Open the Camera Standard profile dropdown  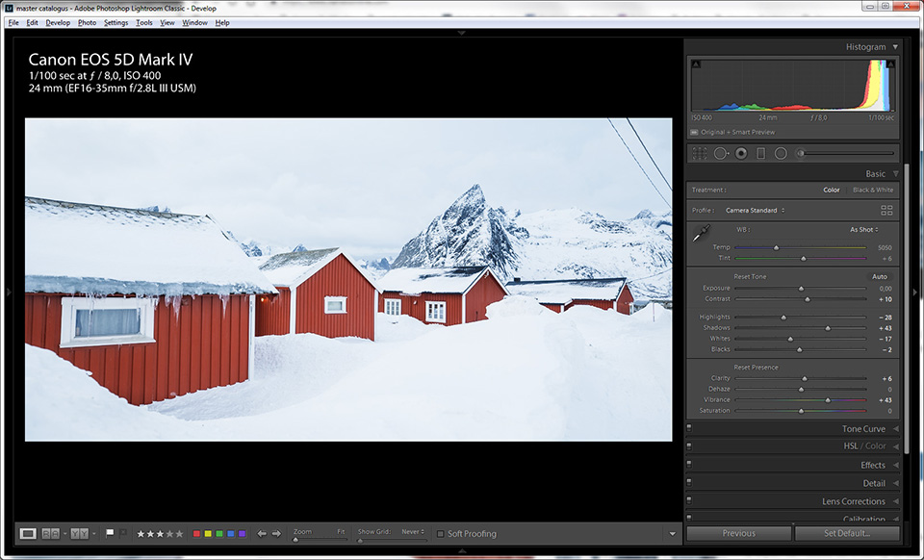[755, 210]
